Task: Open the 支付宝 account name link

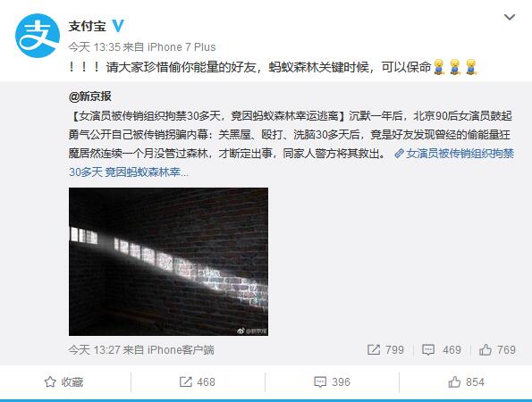Action: [x=88, y=26]
